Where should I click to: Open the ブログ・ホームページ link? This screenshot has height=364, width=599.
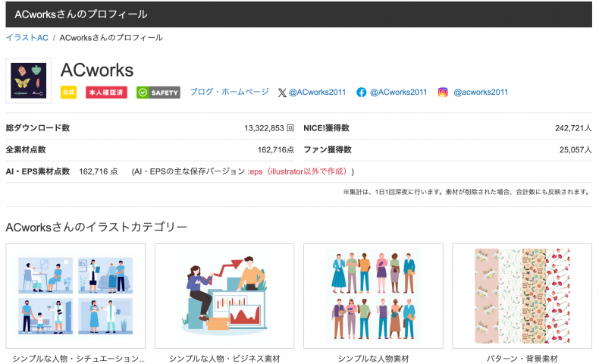pos(230,92)
